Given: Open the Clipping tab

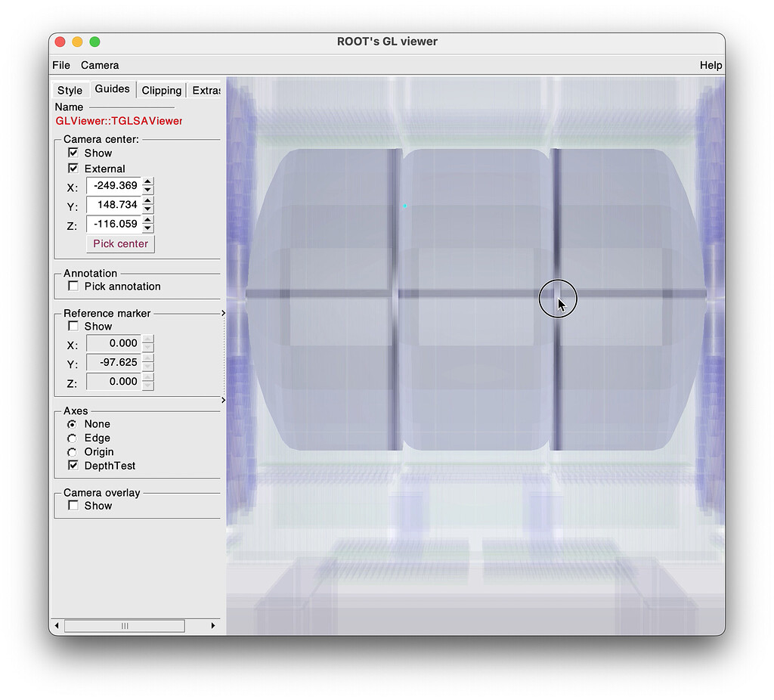Looking at the screenshot, I should (x=161, y=90).
